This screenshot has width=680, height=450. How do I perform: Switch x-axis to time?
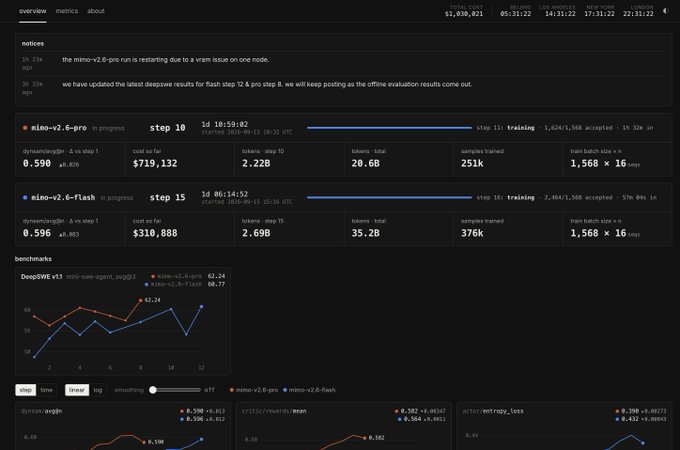point(46,390)
